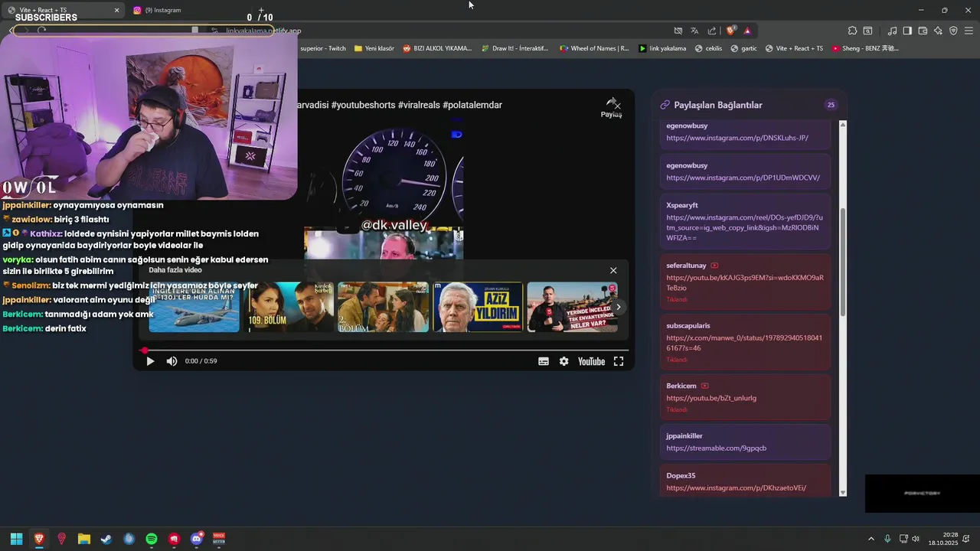Open Brave Wallet icon

[923, 31]
